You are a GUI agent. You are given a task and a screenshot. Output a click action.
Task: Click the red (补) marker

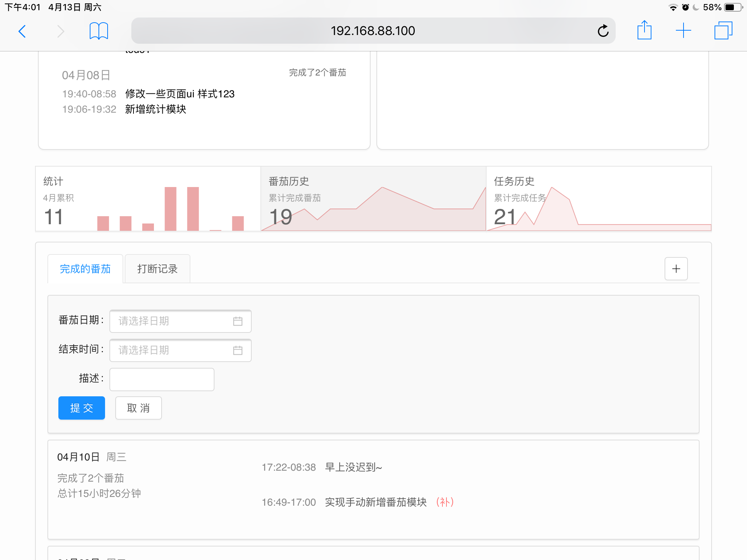pos(445,502)
